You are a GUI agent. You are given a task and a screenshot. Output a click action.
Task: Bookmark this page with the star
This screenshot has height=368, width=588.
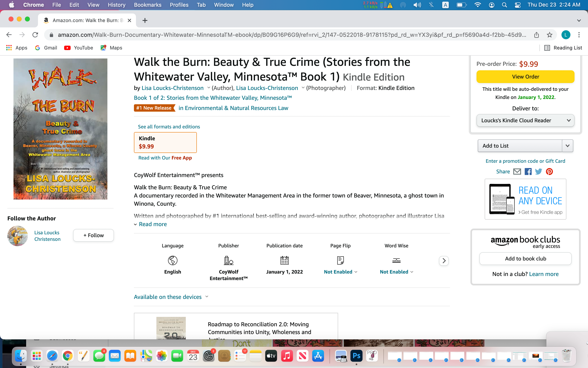point(549,35)
